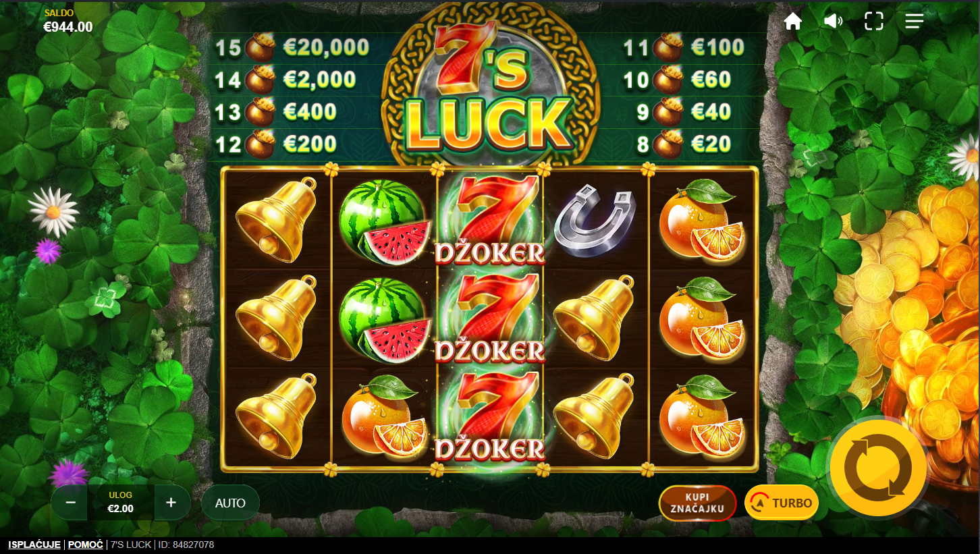Screen dimensions: 980x554
Task: Open the hamburger menu
Action: point(915,21)
